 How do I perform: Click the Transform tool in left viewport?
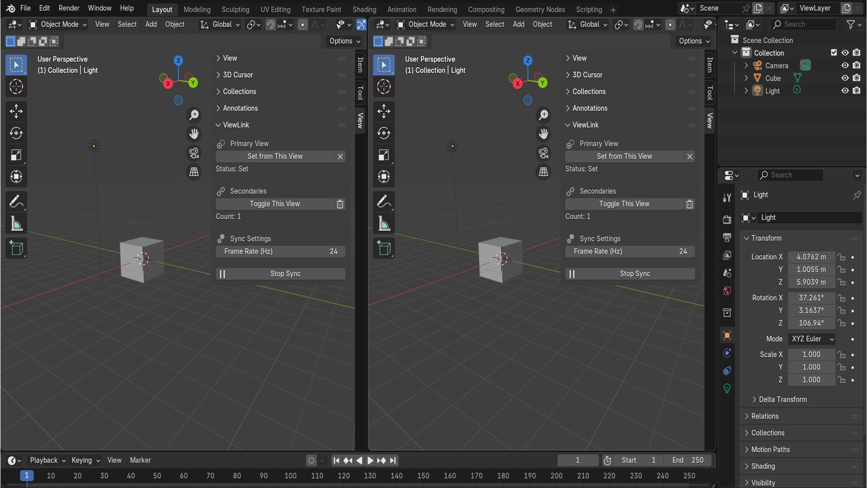tap(16, 177)
